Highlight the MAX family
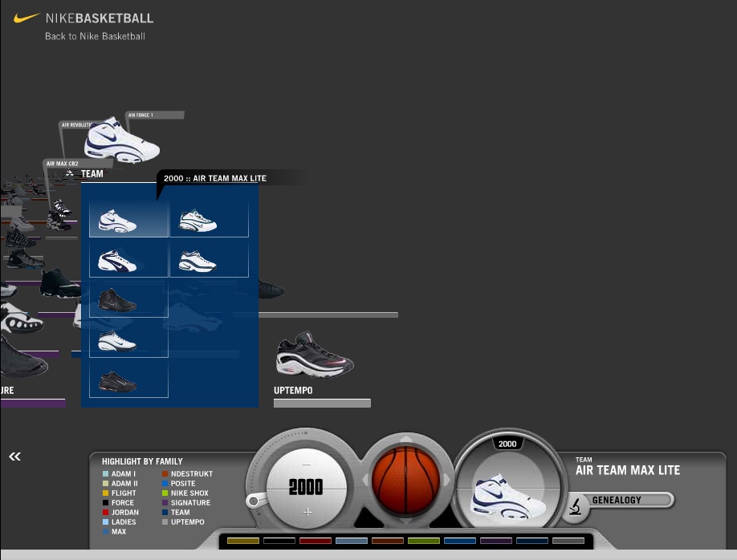 coord(114,531)
